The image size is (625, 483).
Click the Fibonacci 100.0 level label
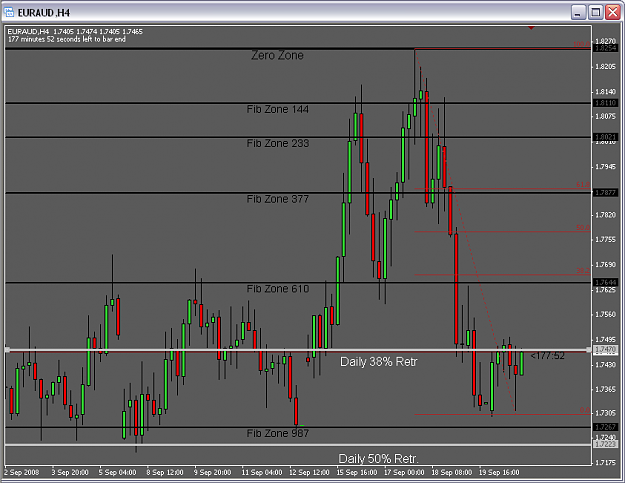(582, 44)
